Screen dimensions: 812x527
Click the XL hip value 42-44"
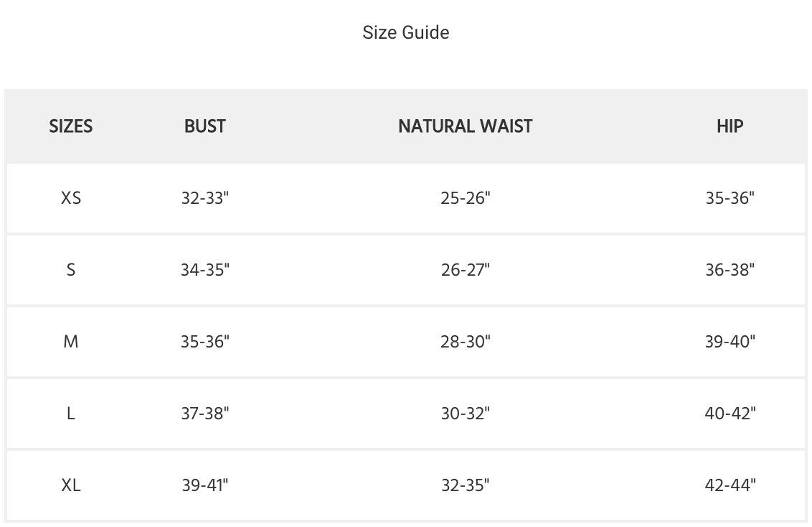[730, 485]
